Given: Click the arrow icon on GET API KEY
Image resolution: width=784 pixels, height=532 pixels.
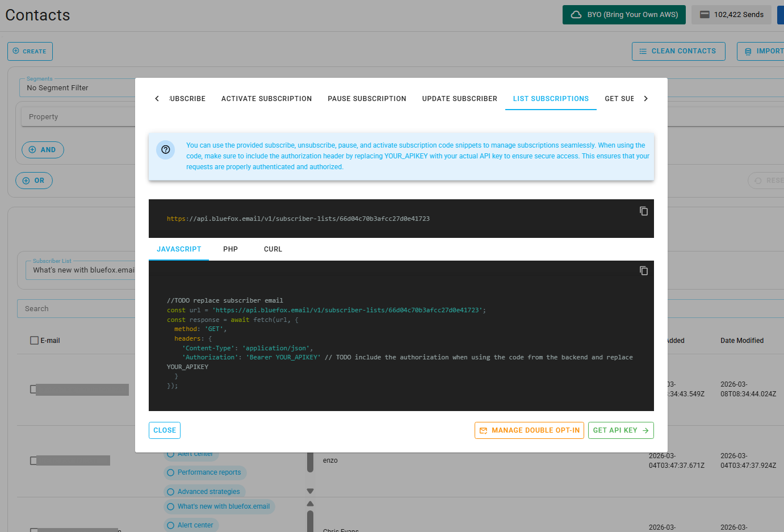Looking at the screenshot, I should coord(645,430).
